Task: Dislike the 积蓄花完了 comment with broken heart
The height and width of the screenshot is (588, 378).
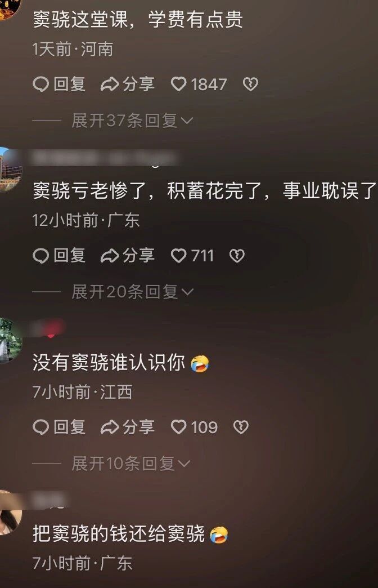Action: click(237, 256)
